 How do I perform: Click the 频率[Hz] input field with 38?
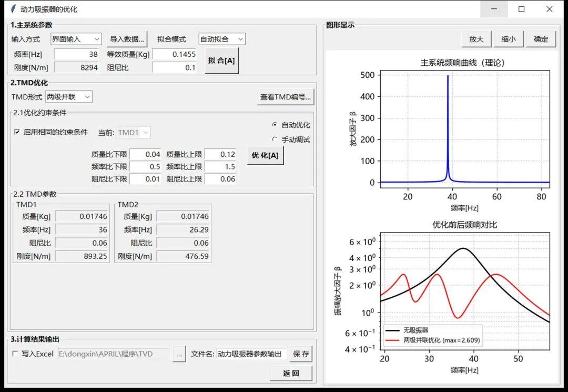(76, 54)
